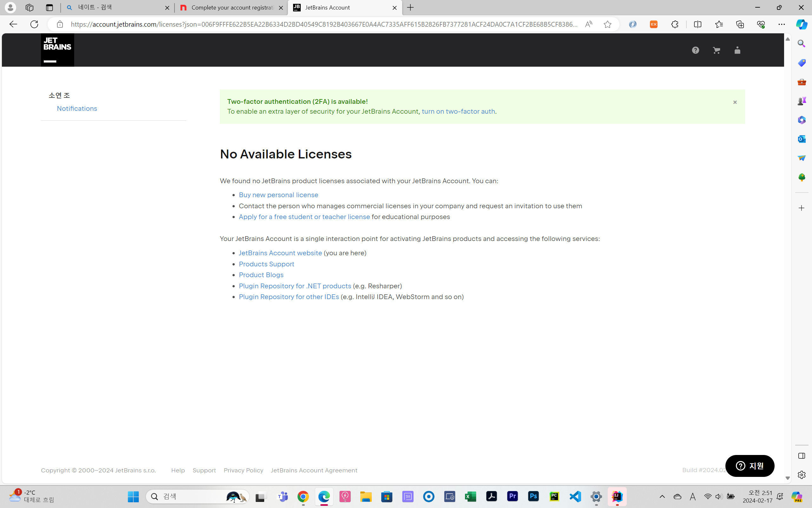This screenshot has height=508, width=812.
Task: Select the JetBrains Account tab
Action: pyautogui.click(x=344, y=7)
